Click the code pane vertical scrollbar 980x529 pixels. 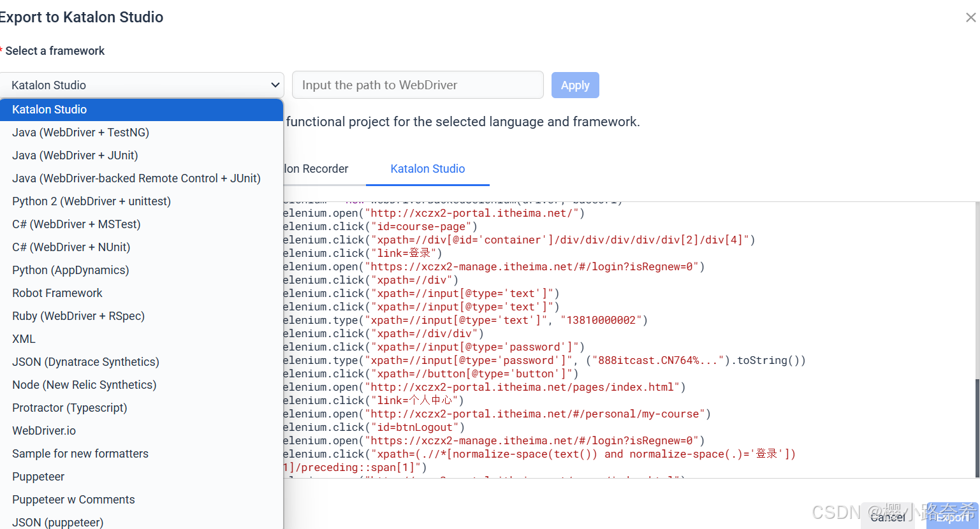[x=977, y=428]
